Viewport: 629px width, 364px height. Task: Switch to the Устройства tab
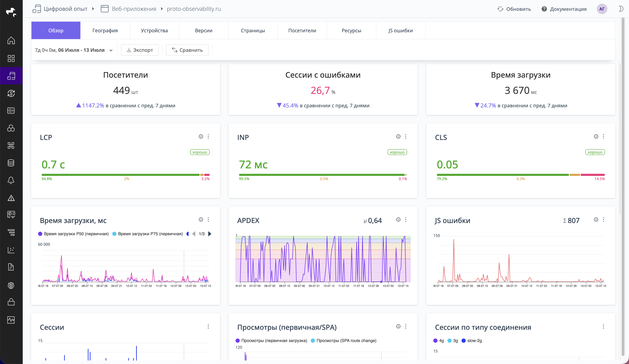(154, 30)
